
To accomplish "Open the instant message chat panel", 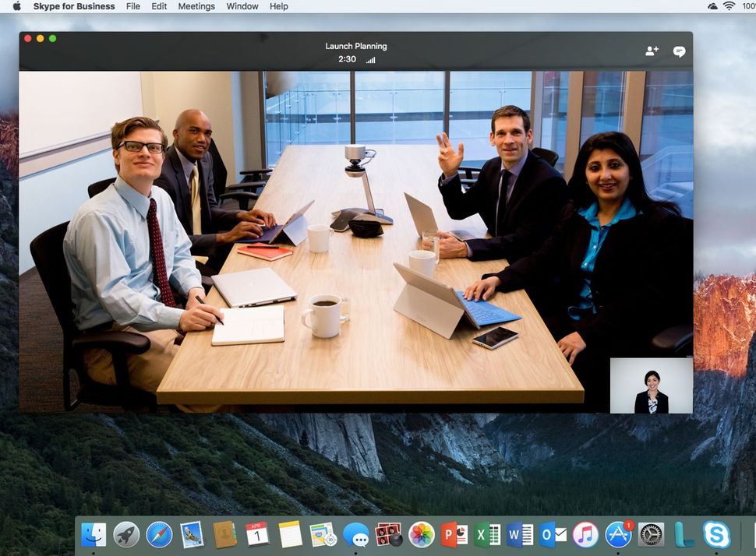I will pyautogui.click(x=679, y=51).
